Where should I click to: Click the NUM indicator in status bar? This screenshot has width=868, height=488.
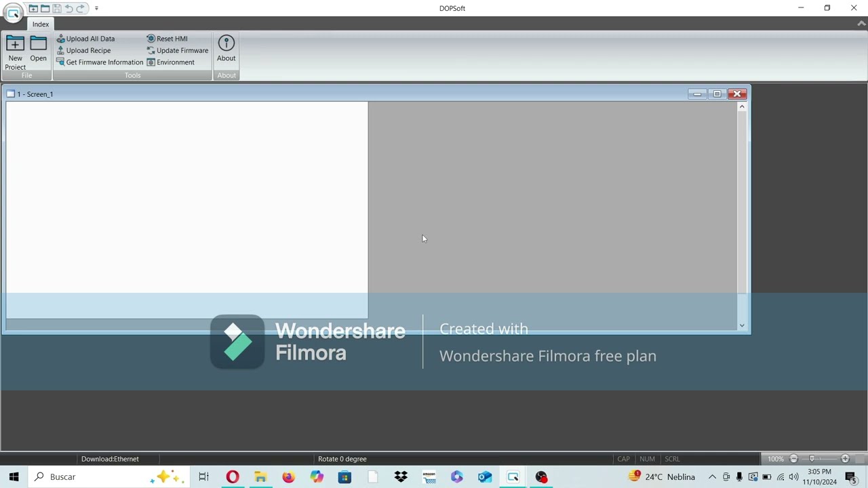647,459
